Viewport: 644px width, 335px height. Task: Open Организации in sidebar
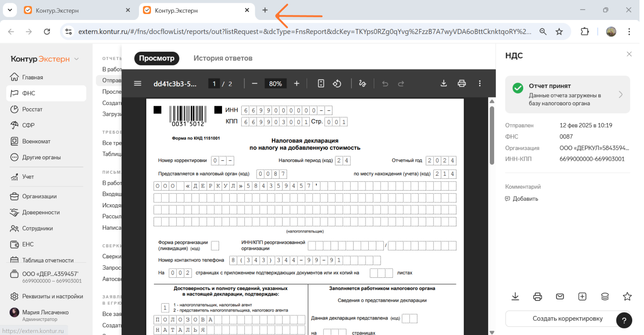coord(46,196)
